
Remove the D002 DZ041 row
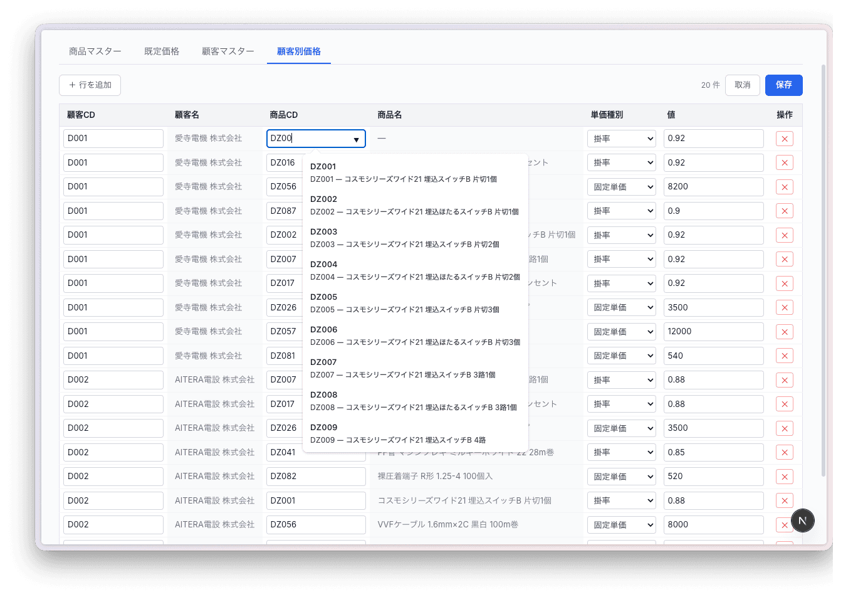coord(784,453)
